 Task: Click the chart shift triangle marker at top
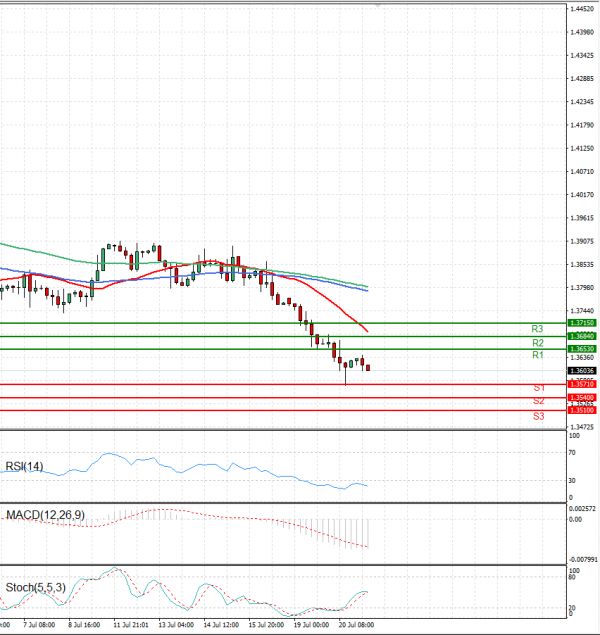point(378,6)
